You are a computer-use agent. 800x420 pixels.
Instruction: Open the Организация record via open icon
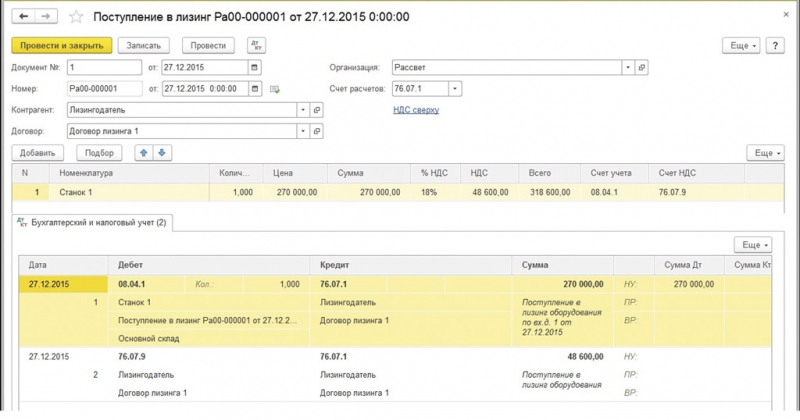[642, 67]
